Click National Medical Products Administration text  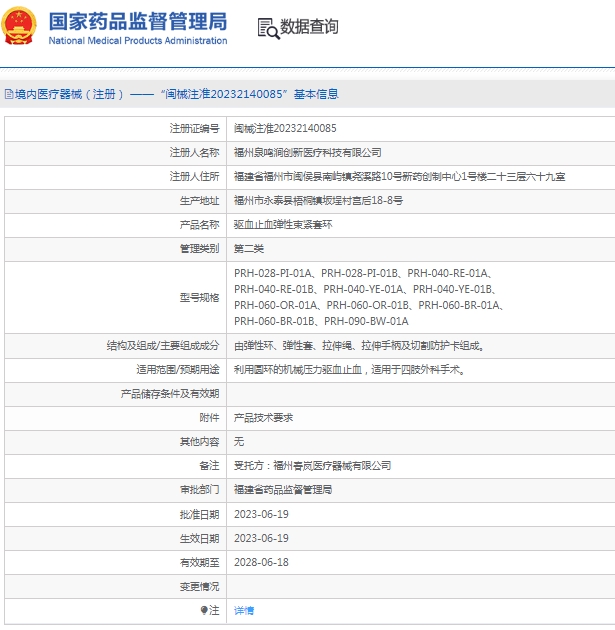[x=138, y=41]
